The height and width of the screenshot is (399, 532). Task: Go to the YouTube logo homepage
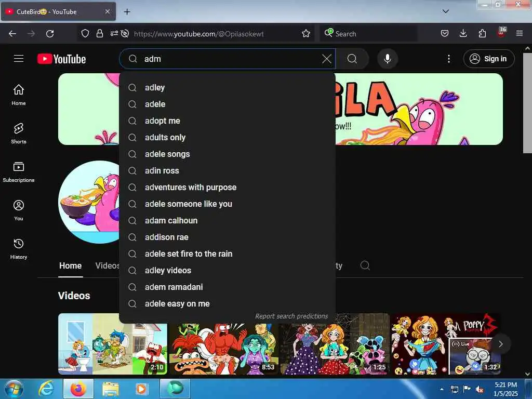61,59
